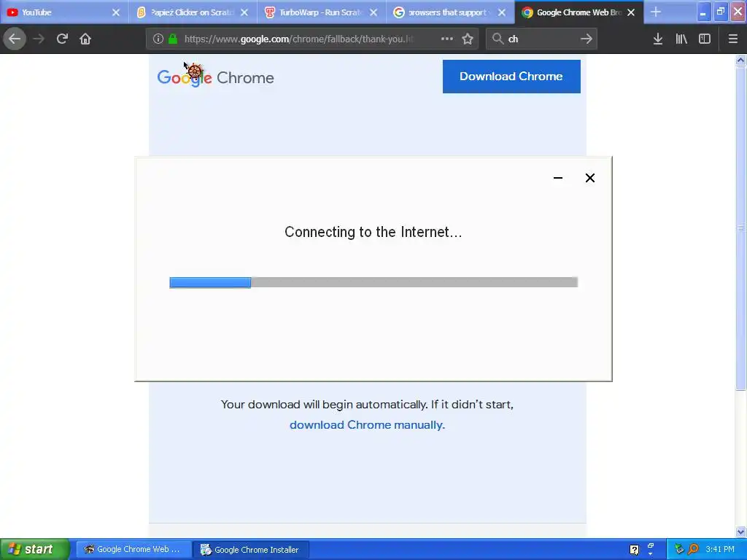Open the Windows start button
747x560 pixels.
click(x=35, y=549)
